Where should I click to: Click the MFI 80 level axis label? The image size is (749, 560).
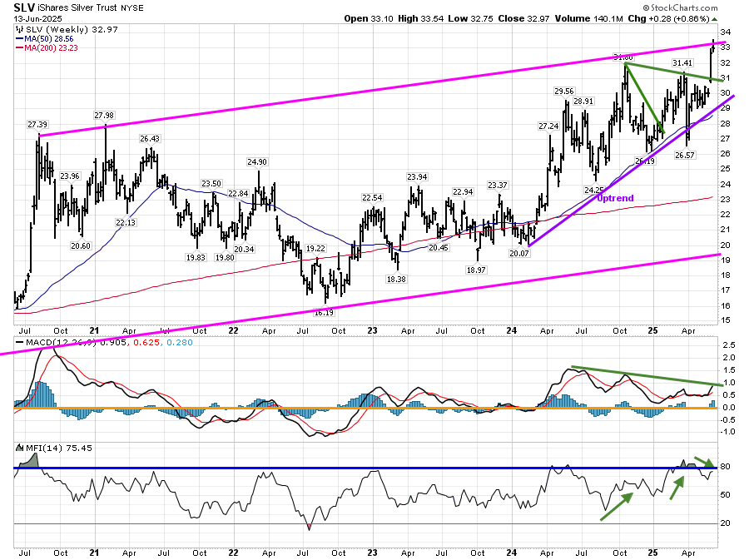[x=725, y=467]
